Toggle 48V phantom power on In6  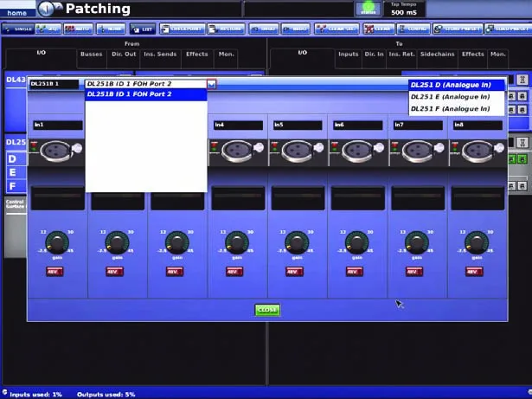pos(355,272)
